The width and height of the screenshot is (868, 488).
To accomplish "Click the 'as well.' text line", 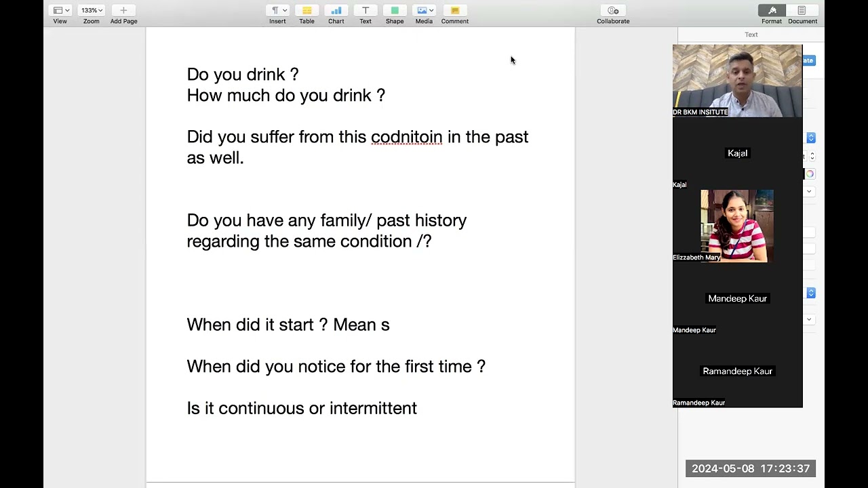I will (x=215, y=158).
